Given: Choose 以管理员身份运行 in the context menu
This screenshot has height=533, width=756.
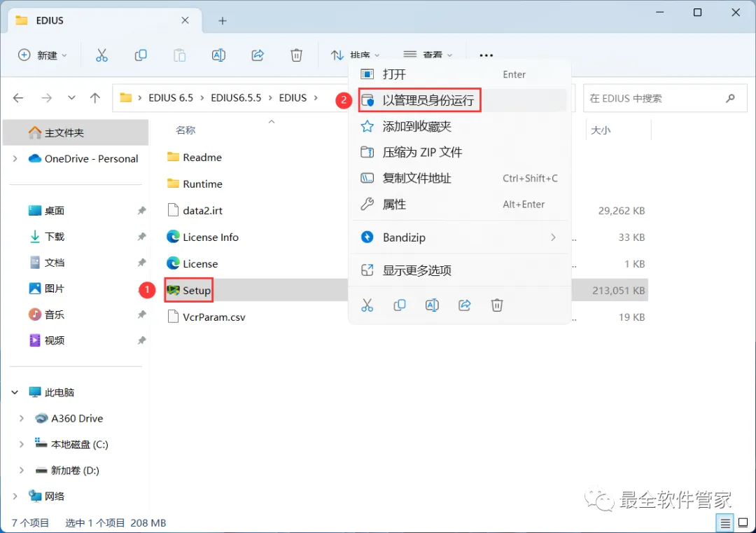Looking at the screenshot, I should pyautogui.click(x=460, y=100).
